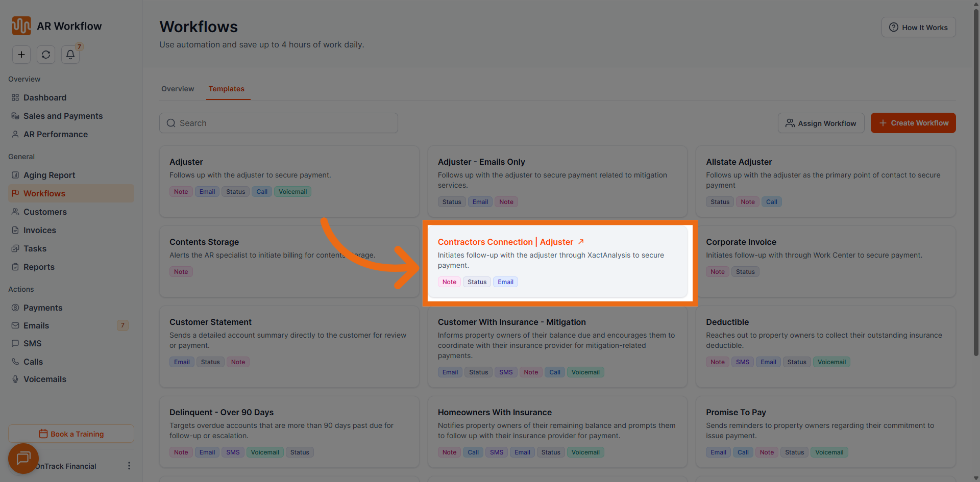Click the Status tag on Corporate Invoice card
Viewport: 980px width, 482px height.
(x=745, y=272)
